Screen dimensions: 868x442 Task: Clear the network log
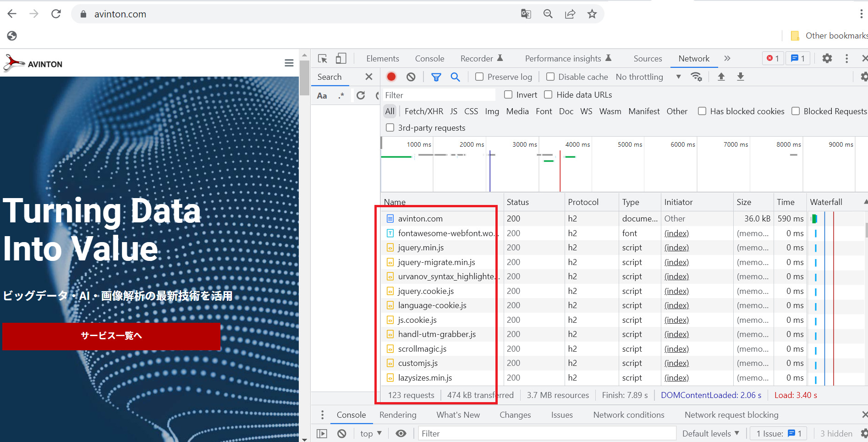coord(411,77)
